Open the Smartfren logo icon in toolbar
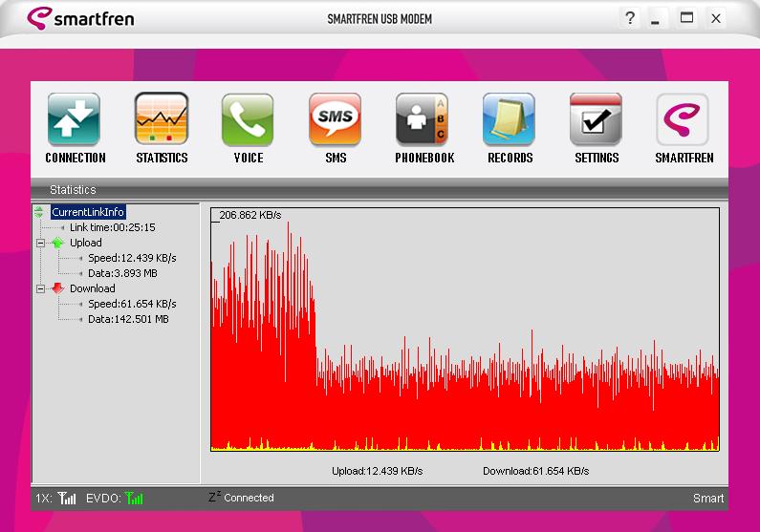This screenshot has height=532, width=760. (683, 119)
